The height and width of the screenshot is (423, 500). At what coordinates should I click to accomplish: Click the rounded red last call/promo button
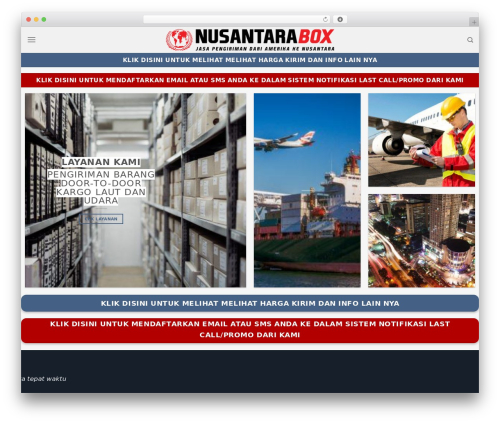point(250,330)
